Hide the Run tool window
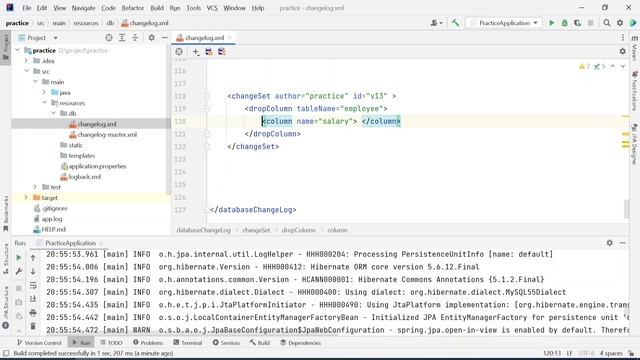The width and height of the screenshot is (640, 360). pyautogui.click(x=622, y=243)
